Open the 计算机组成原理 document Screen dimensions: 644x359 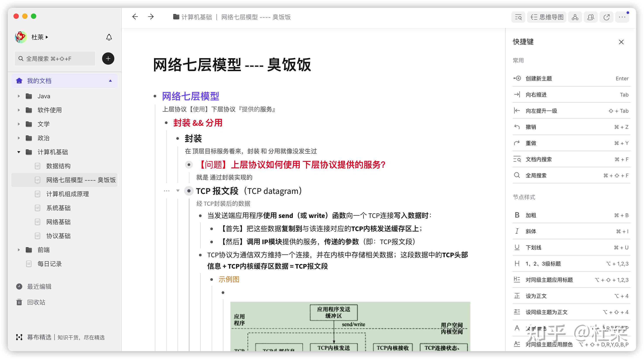65,194
